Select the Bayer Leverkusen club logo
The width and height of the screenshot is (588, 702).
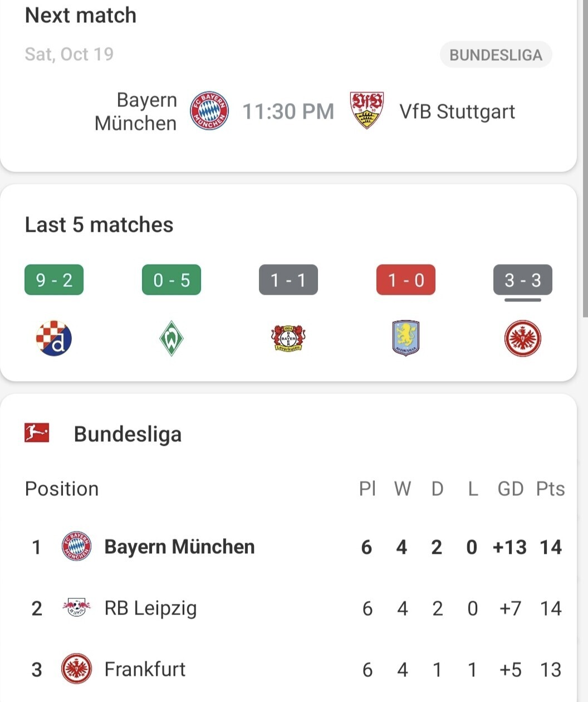click(x=288, y=338)
